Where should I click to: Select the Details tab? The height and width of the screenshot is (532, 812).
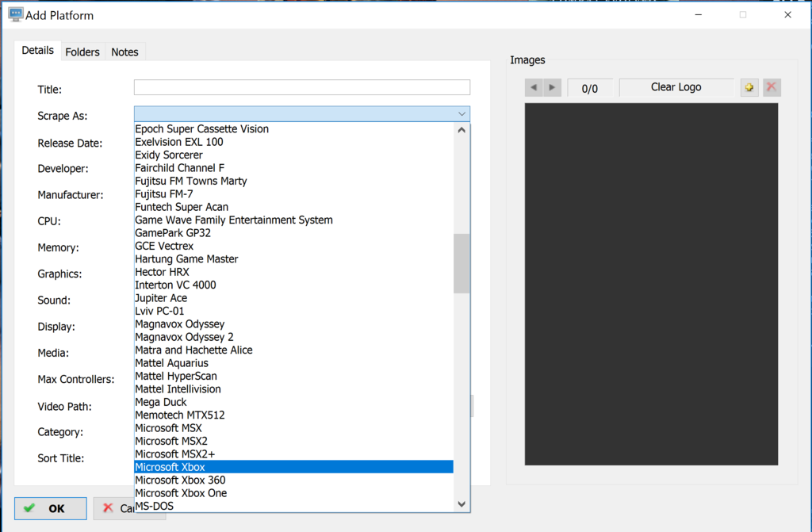tap(37, 50)
